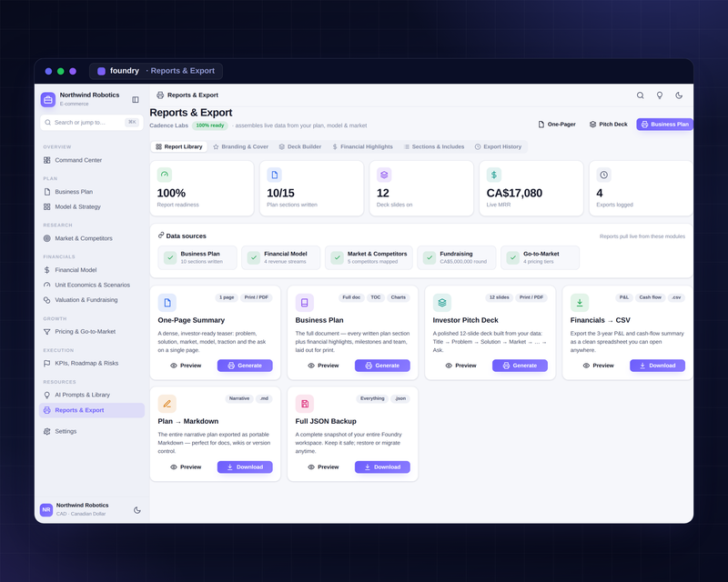Preview the One-Page Summary report
The image size is (728, 582).
[x=186, y=366]
